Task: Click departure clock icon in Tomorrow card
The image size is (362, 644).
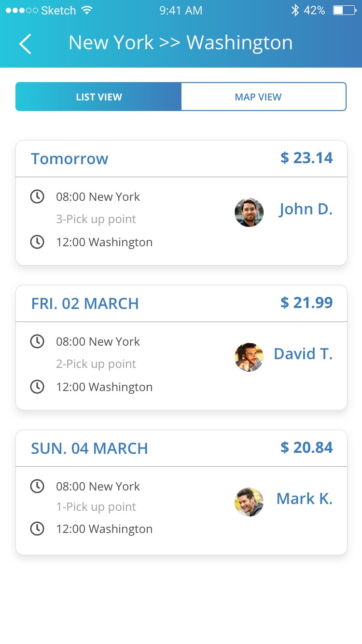Action: tap(37, 196)
